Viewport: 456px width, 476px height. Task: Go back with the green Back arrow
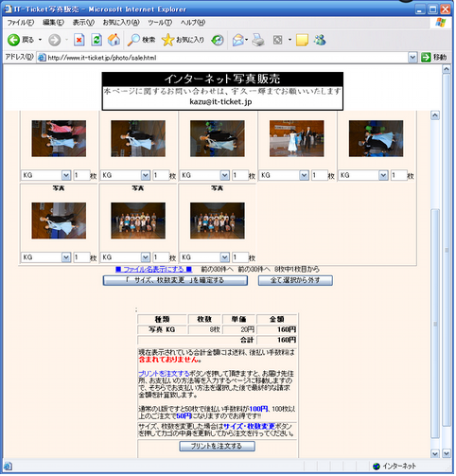pos(14,40)
